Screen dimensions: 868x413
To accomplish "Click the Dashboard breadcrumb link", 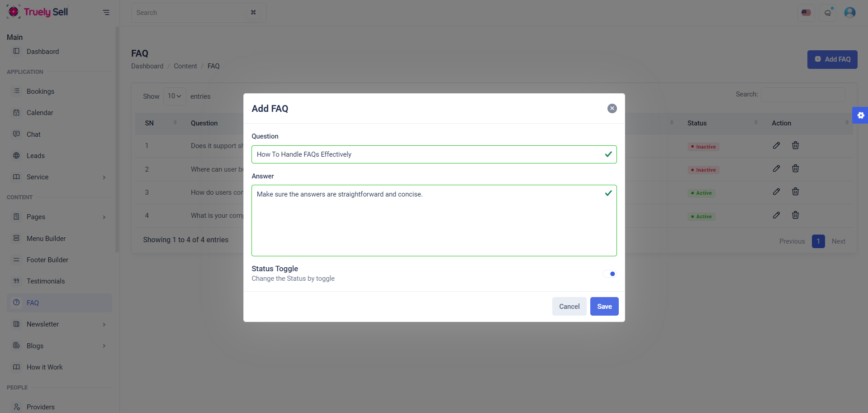I will tap(147, 66).
